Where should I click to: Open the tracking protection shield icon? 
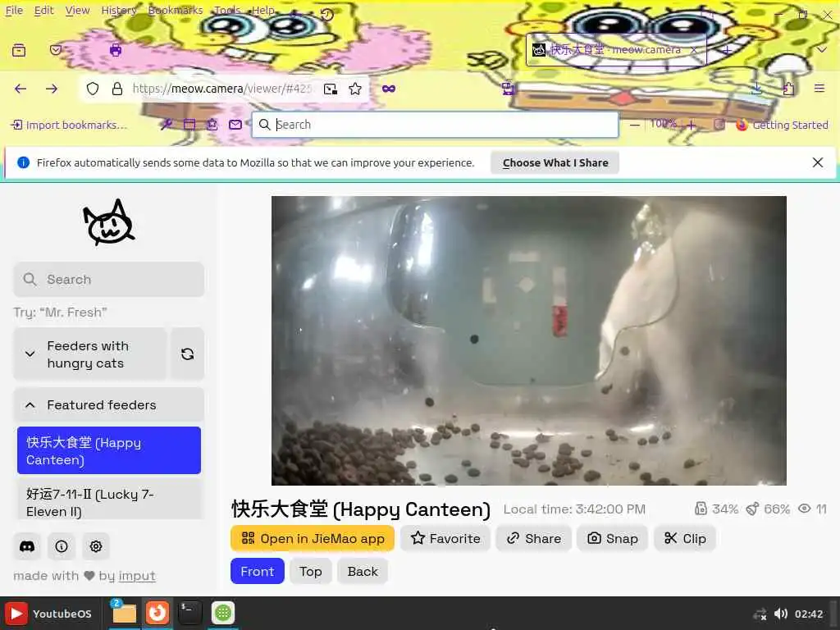(93, 89)
